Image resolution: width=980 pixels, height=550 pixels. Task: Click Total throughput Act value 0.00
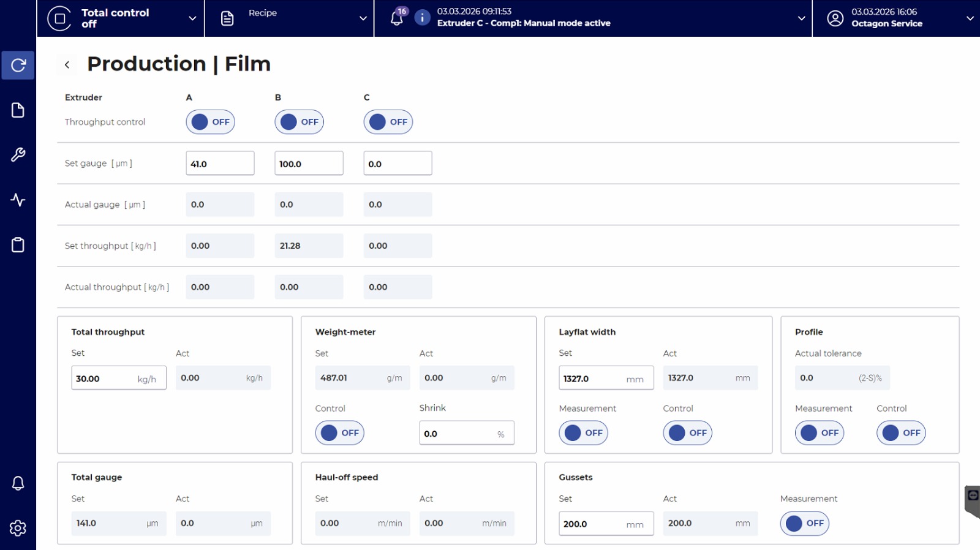click(x=223, y=378)
